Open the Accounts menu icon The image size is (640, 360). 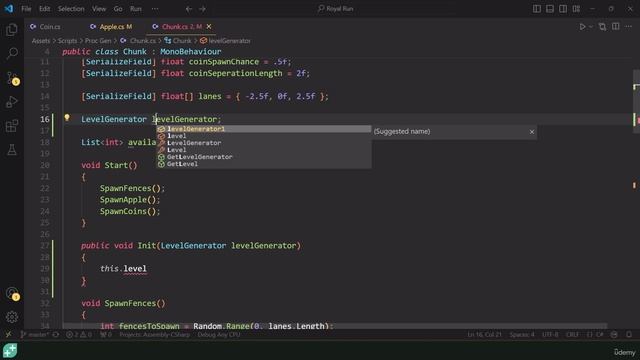click(x=12, y=294)
